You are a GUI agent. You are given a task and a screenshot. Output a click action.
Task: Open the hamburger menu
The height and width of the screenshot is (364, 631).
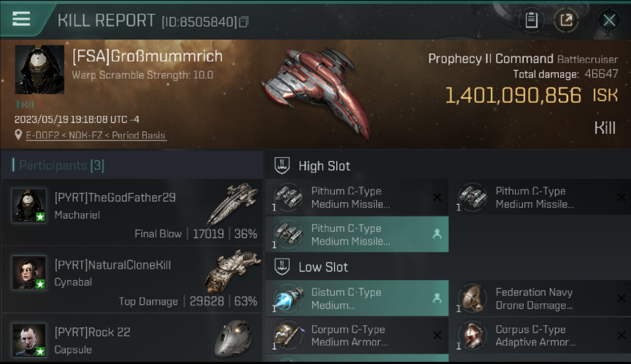21,19
